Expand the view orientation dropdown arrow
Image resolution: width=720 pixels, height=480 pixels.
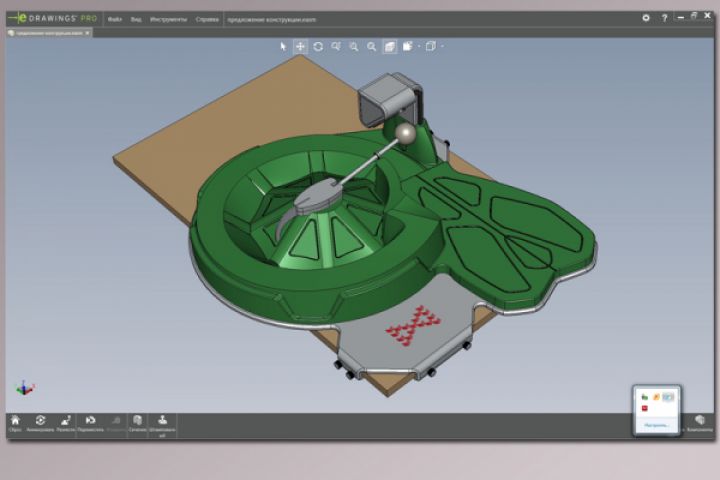coord(442,46)
